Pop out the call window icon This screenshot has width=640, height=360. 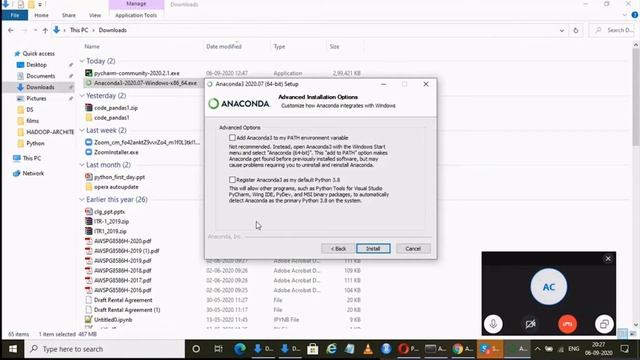click(604, 324)
